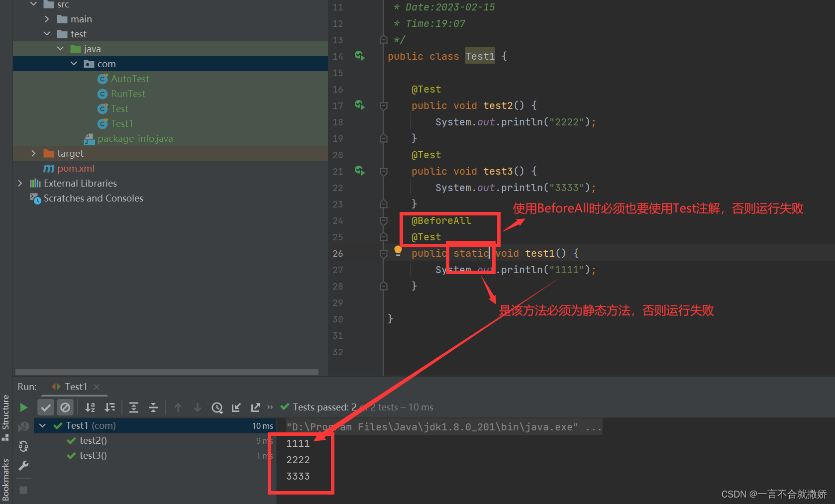
Task: Click line number 30 in gutter
Action: (338, 319)
